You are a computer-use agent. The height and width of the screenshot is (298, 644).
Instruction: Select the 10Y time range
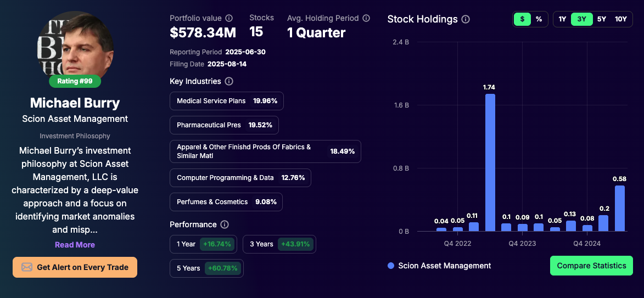[x=620, y=19]
